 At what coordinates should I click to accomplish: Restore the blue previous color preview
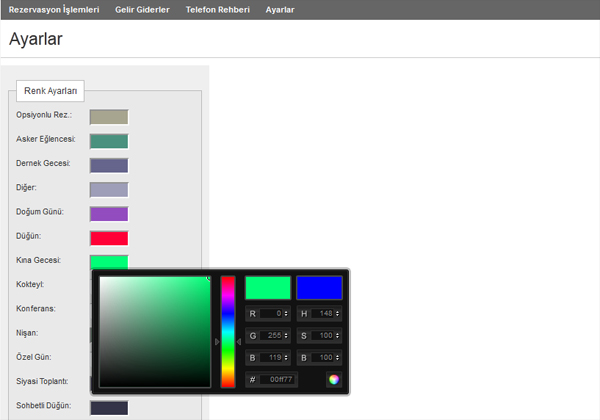pos(319,288)
